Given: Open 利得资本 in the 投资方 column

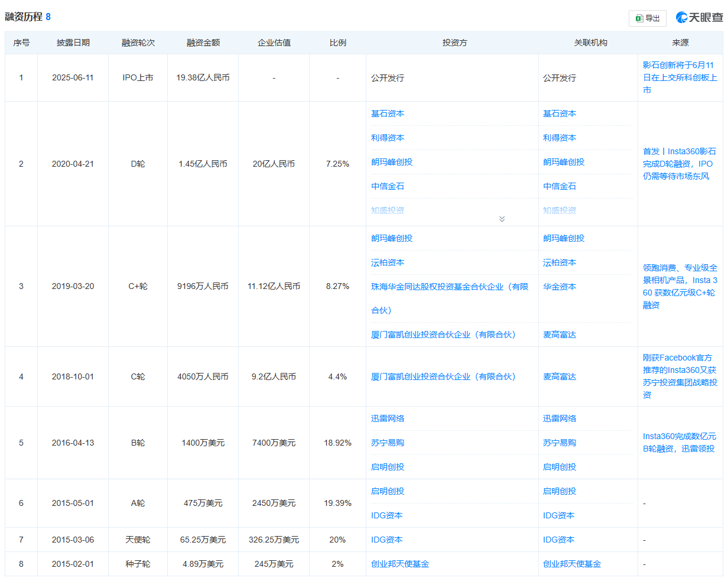Looking at the screenshot, I should pos(388,138).
